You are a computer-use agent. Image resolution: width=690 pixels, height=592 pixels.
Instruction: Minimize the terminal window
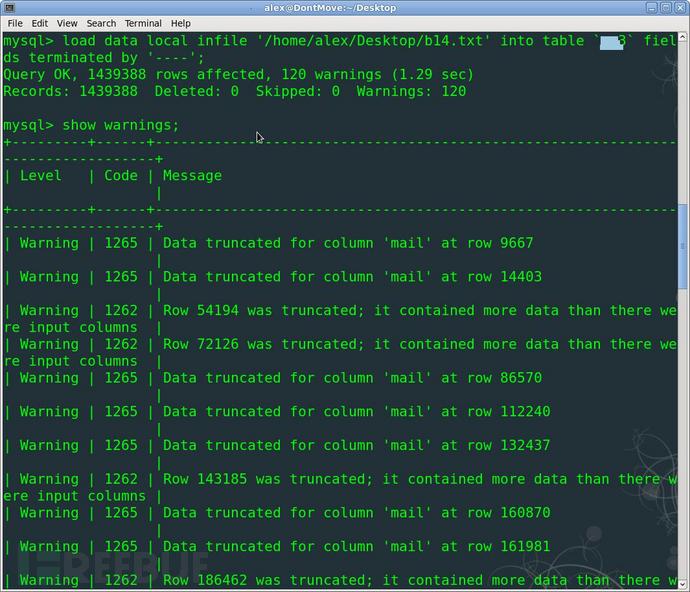[650, 7]
